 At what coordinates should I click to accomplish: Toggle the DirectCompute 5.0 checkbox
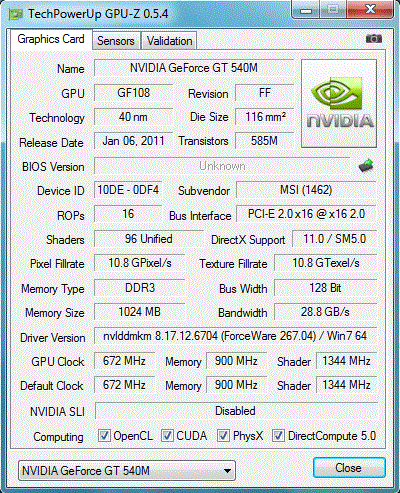coord(278,435)
